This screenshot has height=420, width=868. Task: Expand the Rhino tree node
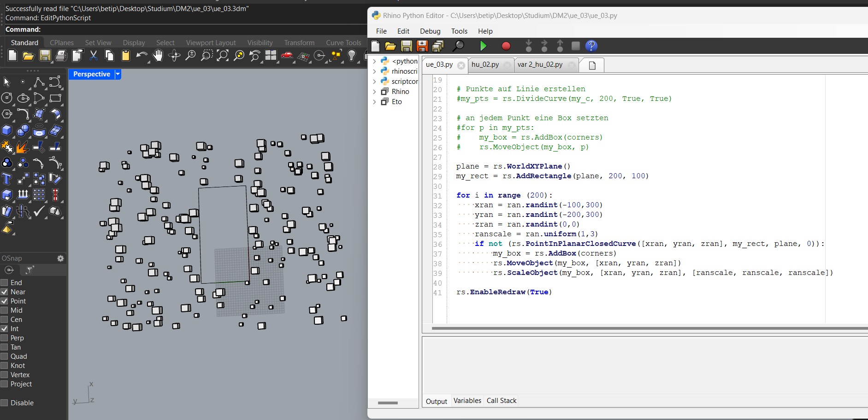click(x=375, y=91)
